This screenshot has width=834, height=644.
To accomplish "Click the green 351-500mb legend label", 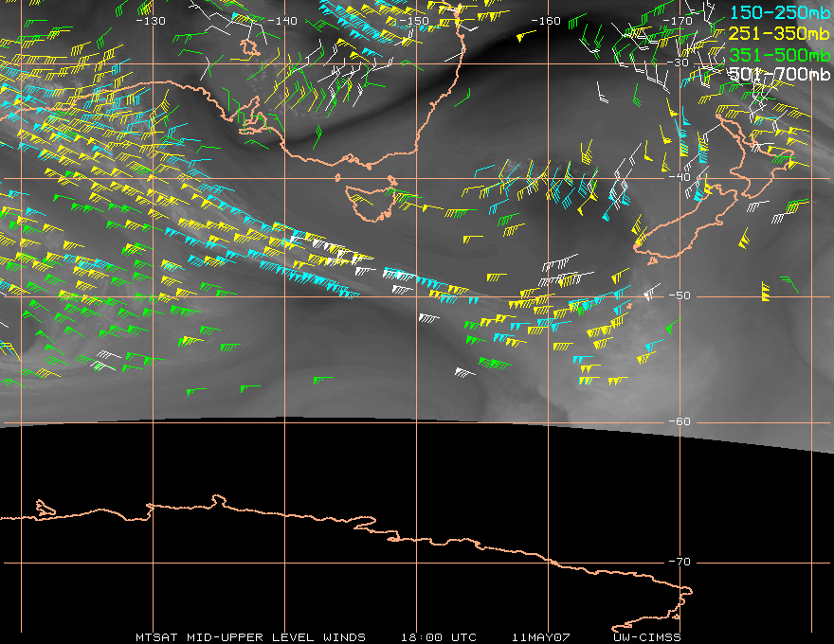I will coord(779,55).
